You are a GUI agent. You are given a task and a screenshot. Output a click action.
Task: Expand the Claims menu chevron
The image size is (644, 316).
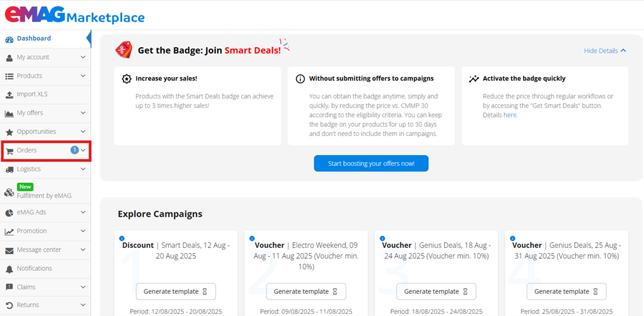pos(83,287)
